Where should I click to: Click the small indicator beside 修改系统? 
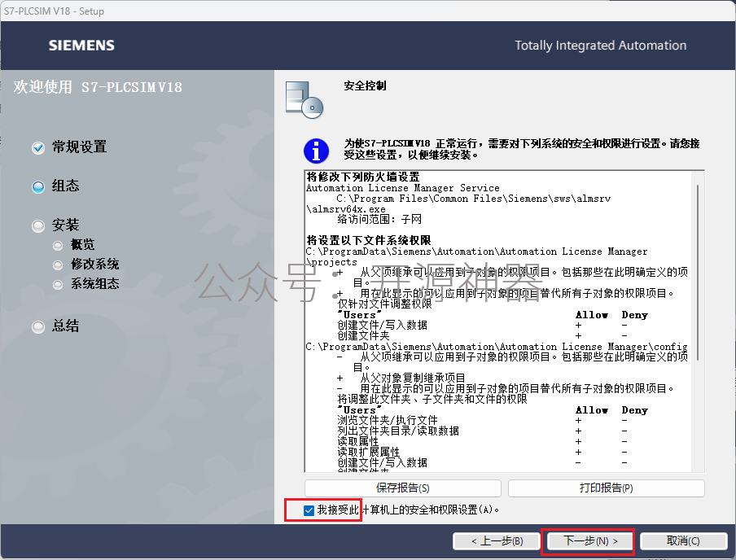coord(58,265)
